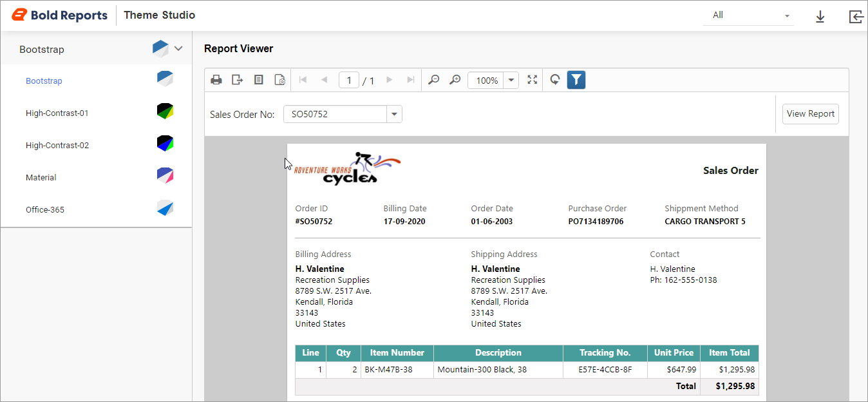Refresh the report with the refresh icon
This screenshot has width=868, height=402.
(555, 80)
